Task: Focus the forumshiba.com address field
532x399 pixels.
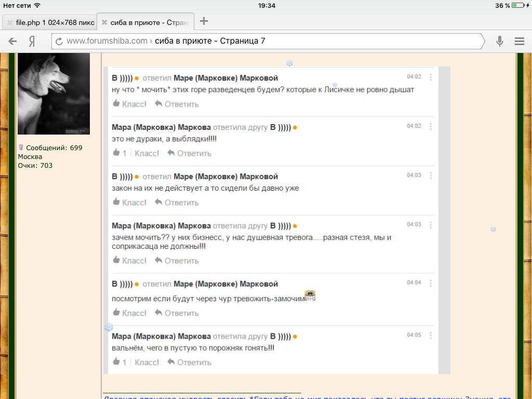Action: point(270,41)
